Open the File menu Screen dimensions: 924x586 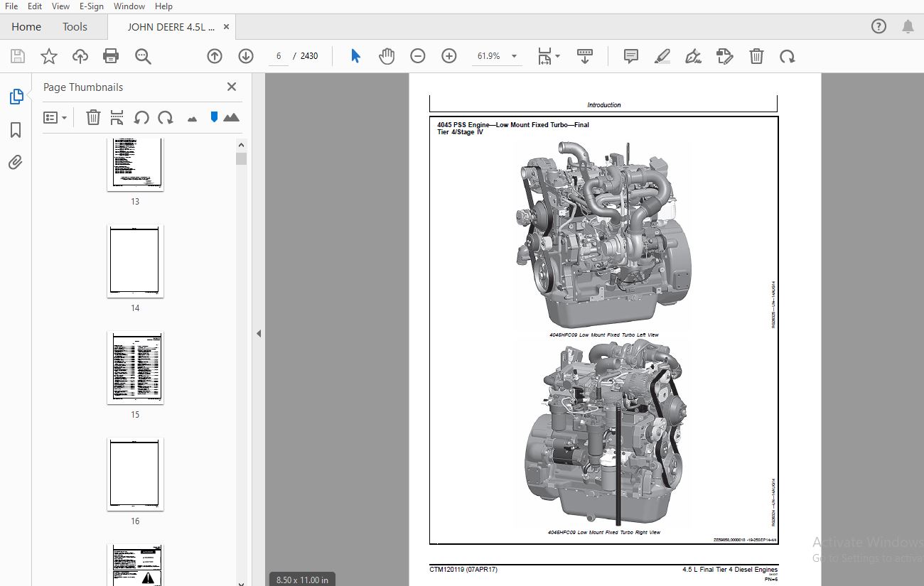click(11, 6)
